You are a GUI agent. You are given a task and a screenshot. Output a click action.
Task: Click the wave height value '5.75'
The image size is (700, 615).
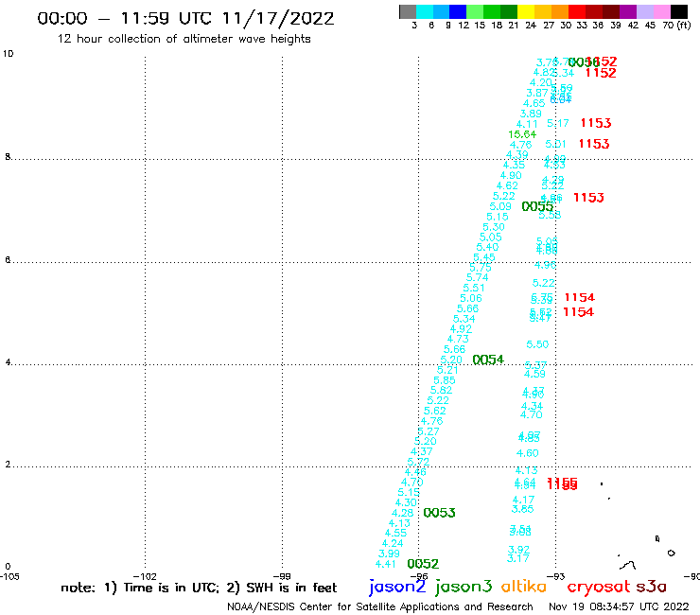coord(481,267)
